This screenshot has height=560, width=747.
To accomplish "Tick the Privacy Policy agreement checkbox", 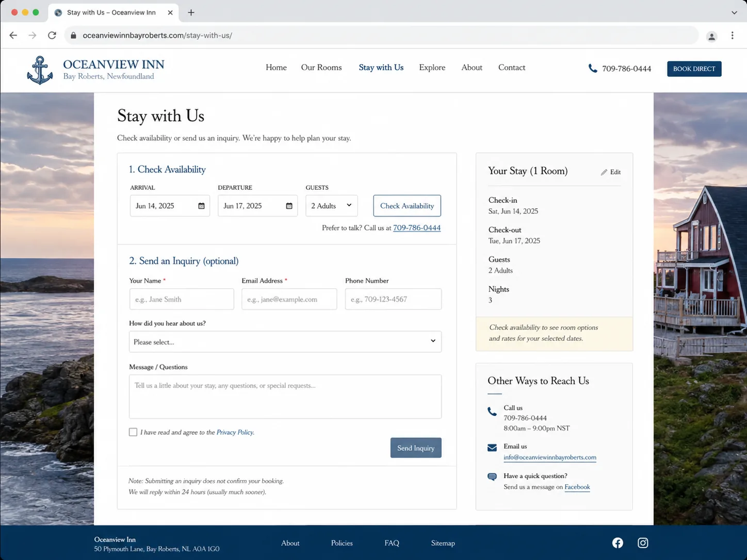I will pos(133,432).
